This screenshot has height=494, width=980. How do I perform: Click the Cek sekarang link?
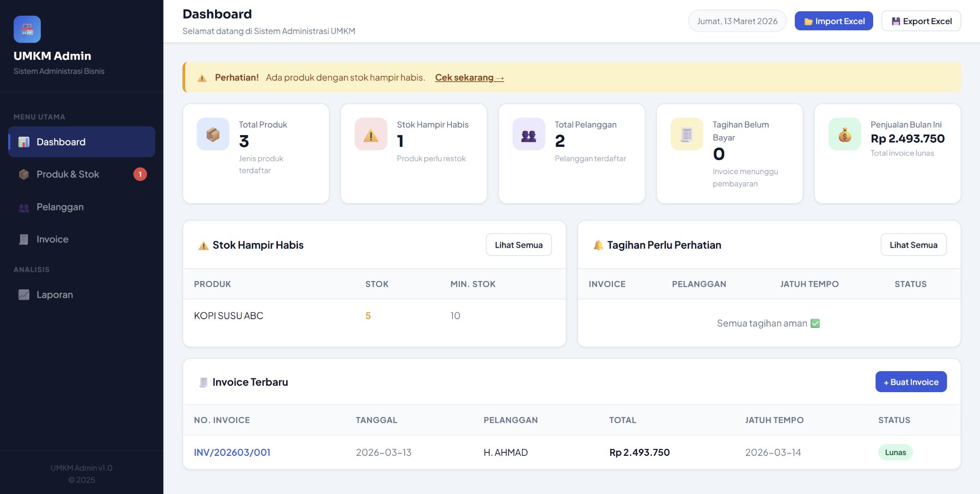469,77
